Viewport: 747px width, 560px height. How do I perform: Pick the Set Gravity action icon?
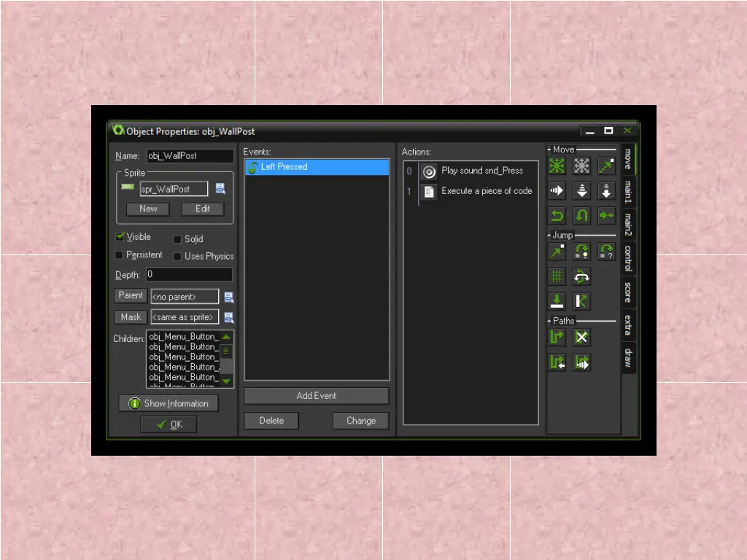click(605, 191)
